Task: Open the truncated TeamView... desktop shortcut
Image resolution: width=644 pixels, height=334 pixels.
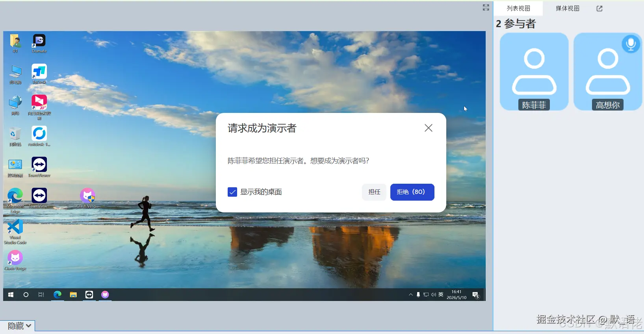Action: 39,199
